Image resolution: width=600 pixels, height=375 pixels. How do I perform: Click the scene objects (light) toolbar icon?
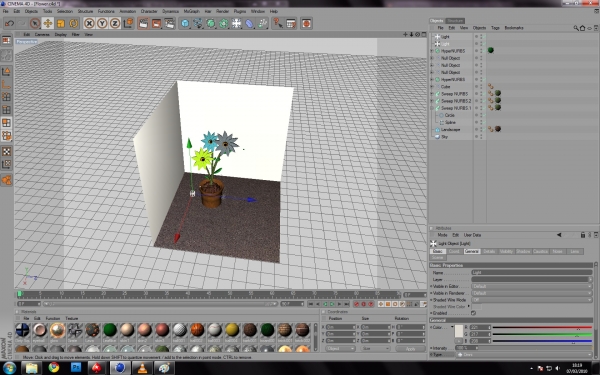click(236, 23)
